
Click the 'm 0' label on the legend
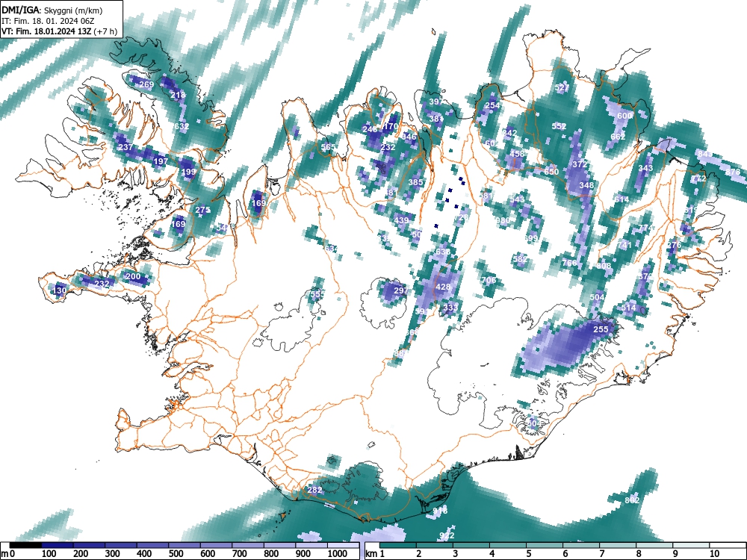click(x=7, y=554)
